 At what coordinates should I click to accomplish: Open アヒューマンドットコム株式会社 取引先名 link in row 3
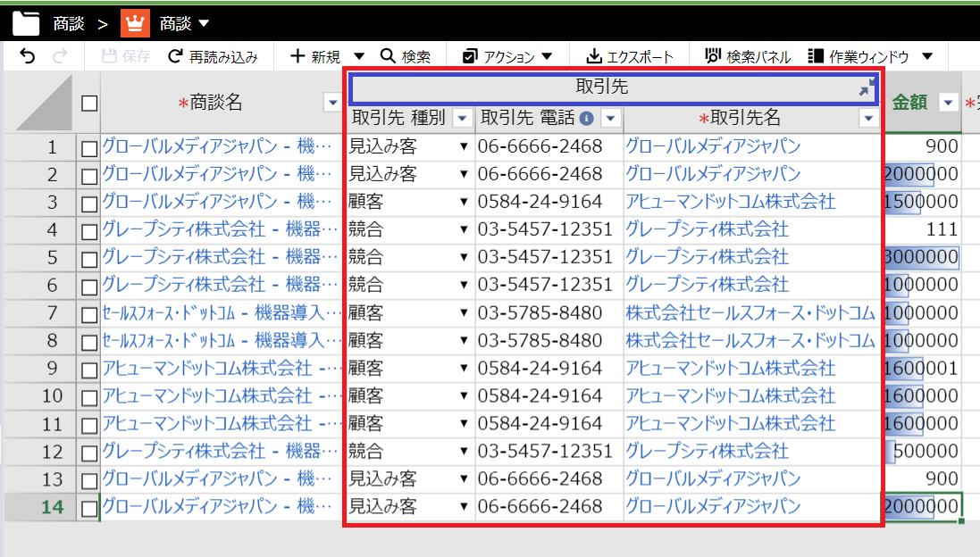pyautogui.click(x=730, y=202)
